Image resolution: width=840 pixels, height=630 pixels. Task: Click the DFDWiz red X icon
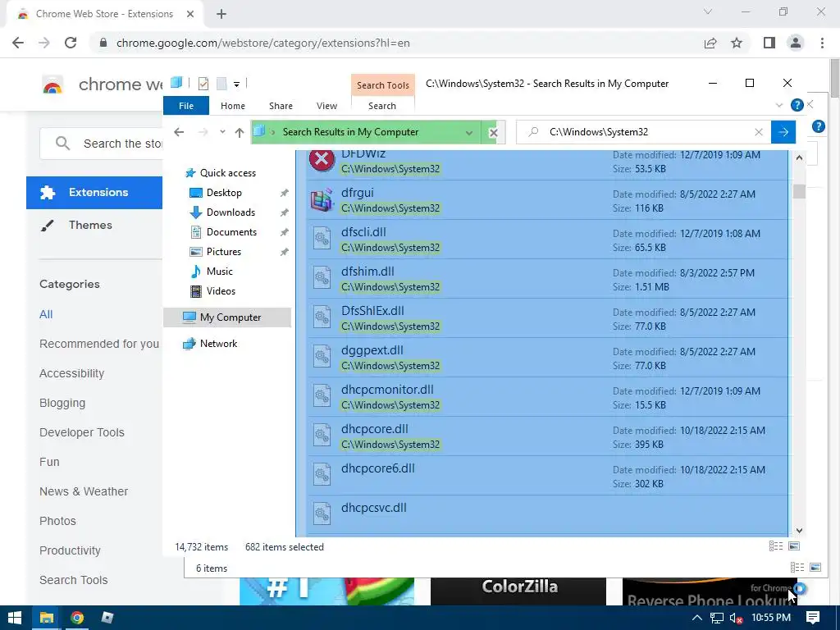click(322, 160)
